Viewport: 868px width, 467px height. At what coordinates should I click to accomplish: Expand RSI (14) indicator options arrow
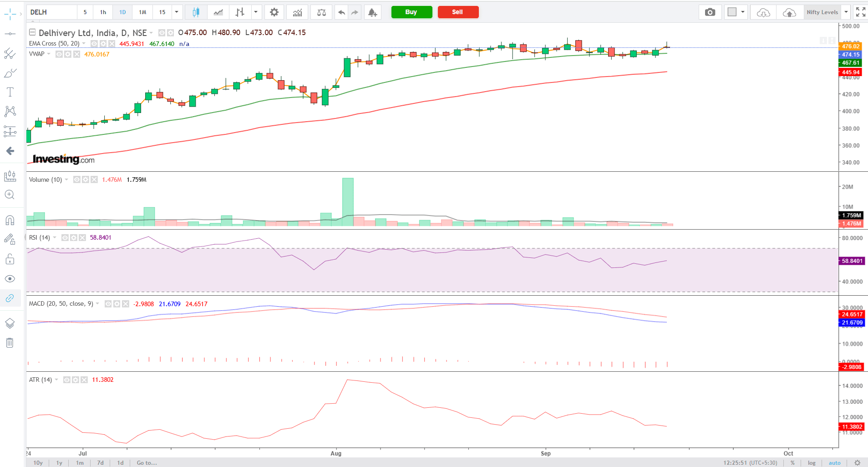tap(55, 238)
